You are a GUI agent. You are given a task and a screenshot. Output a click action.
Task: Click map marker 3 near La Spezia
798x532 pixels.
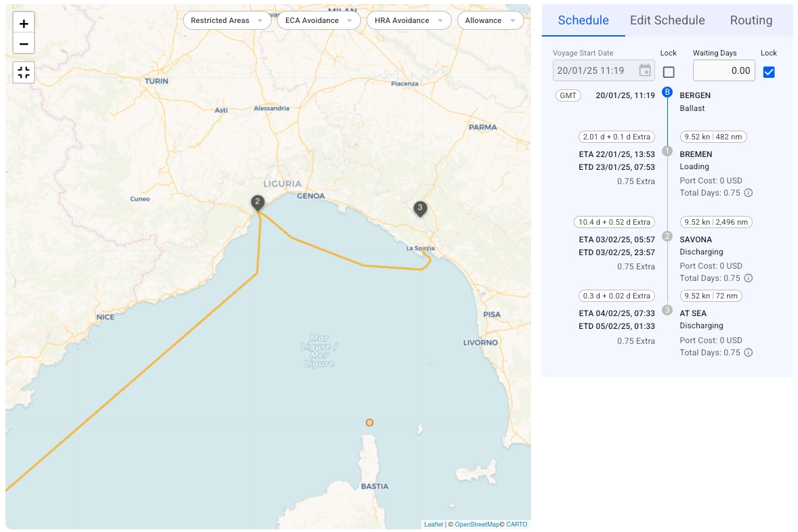point(420,208)
